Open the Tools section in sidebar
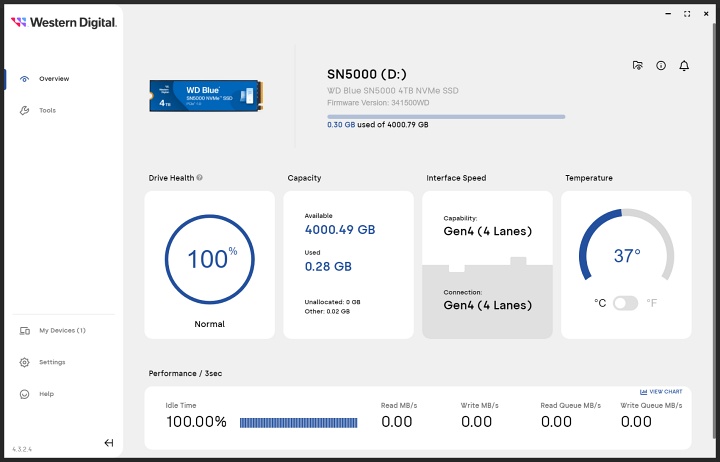720x462 pixels. [47, 110]
